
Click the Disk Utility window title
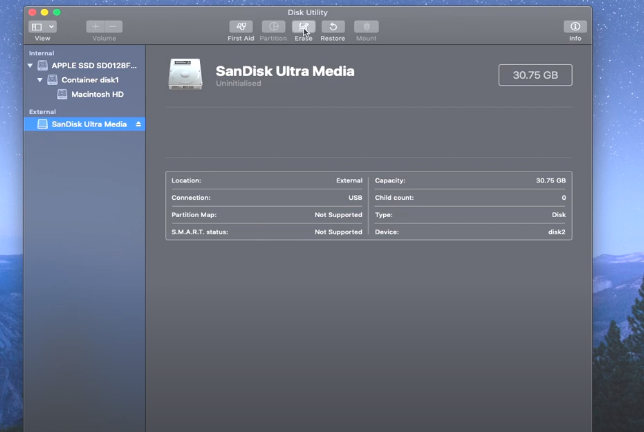[308, 12]
